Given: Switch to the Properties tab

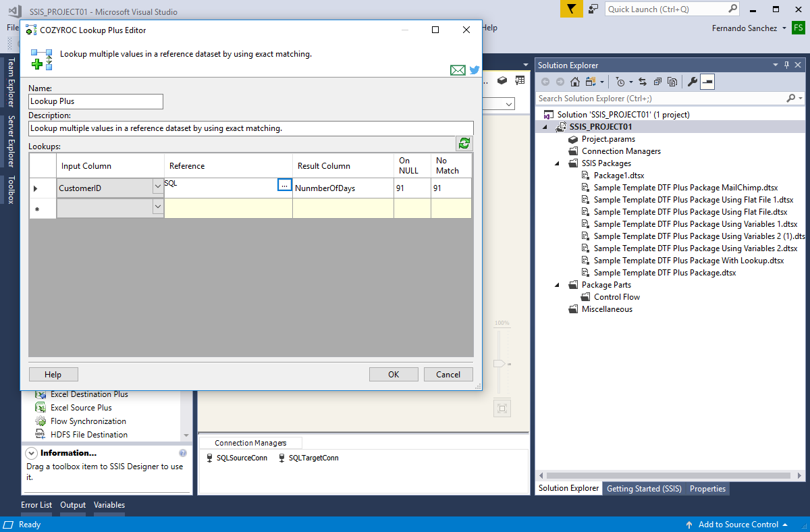Looking at the screenshot, I should click(707, 489).
